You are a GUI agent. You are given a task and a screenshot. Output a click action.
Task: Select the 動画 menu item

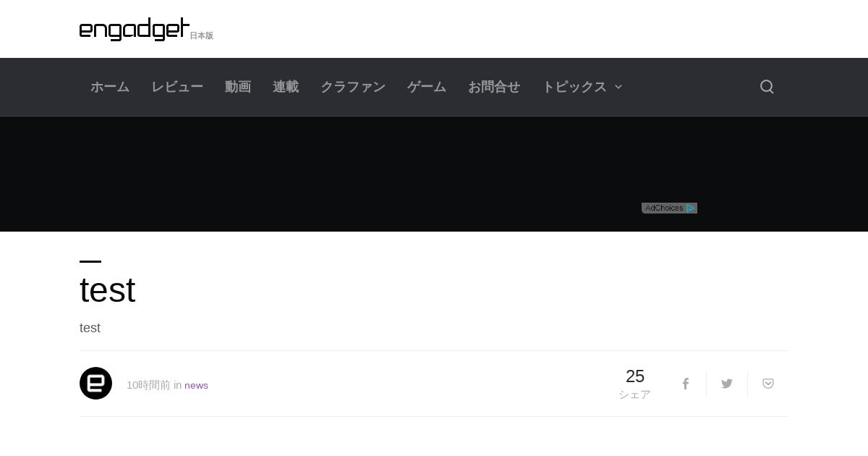(238, 87)
